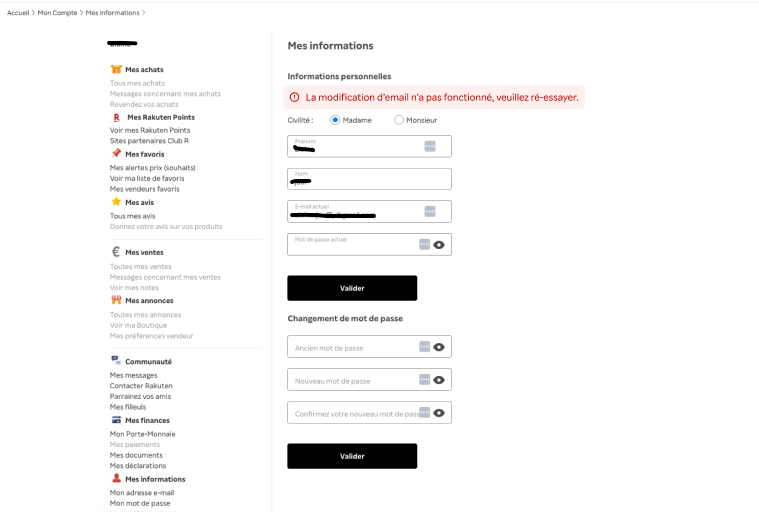The height and width of the screenshot is (512, 759).
Task: Click the Rakuten Points R icon
Action: [116, 117]
